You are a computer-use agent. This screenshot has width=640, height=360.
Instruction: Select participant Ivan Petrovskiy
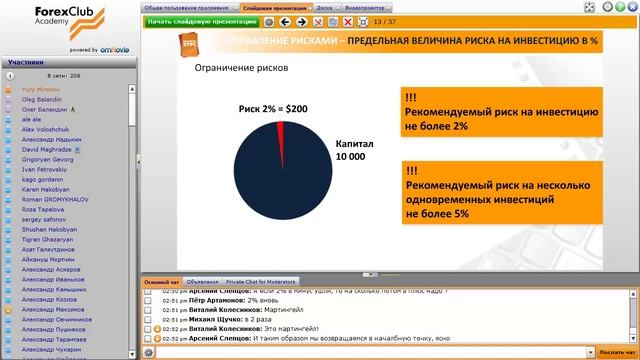[44, 169]
